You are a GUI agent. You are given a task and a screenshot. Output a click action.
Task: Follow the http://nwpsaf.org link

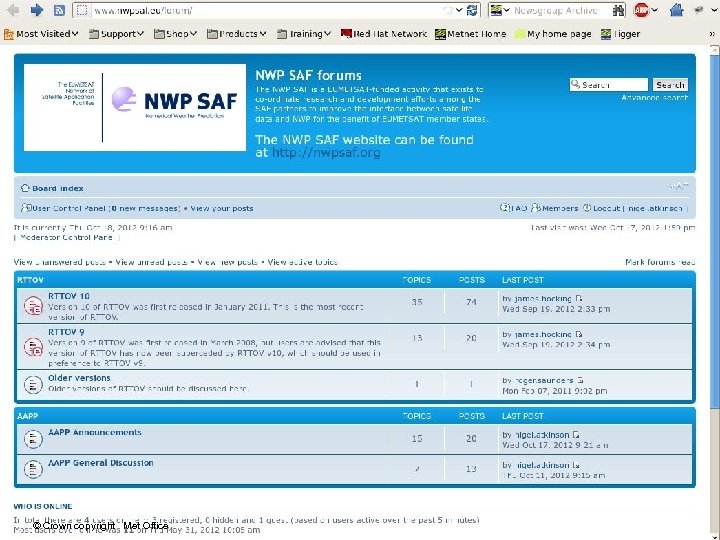(x=326, y=152)
